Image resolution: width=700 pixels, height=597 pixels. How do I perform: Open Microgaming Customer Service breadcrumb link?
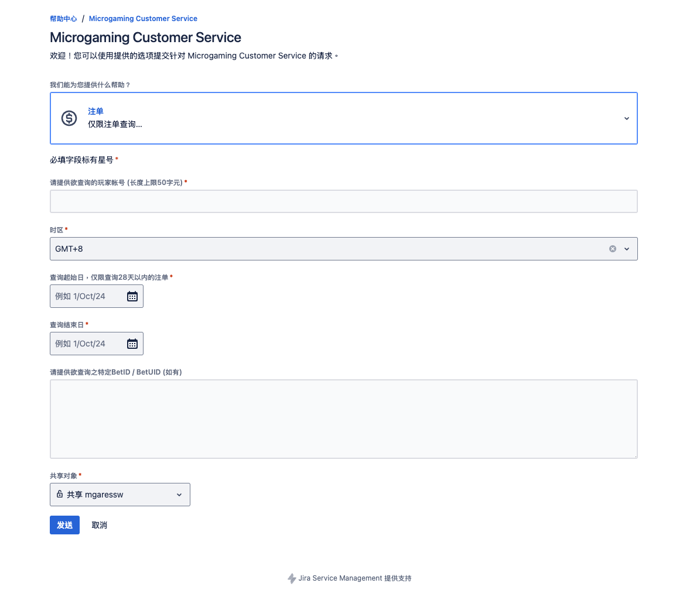point(143,19)
